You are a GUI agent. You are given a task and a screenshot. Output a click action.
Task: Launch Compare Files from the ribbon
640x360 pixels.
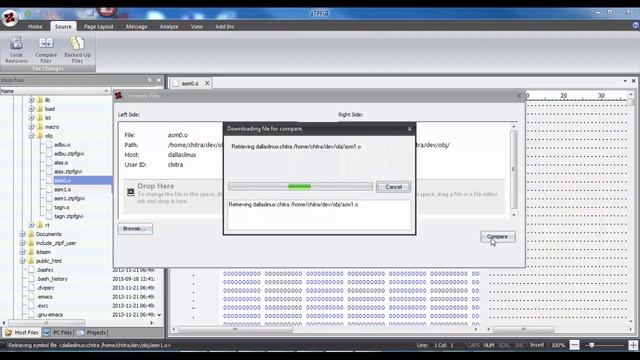(x=46, y=50)
